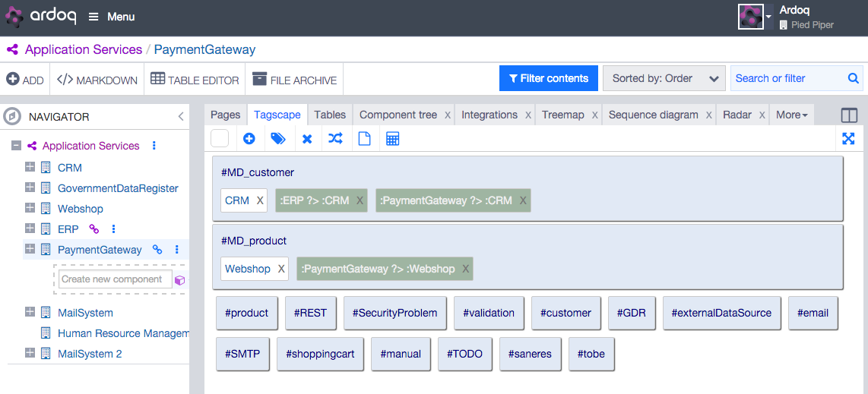This screenshot has height=394, width=868.
Task: Open the Pages tab
Action: click(226, 115)
